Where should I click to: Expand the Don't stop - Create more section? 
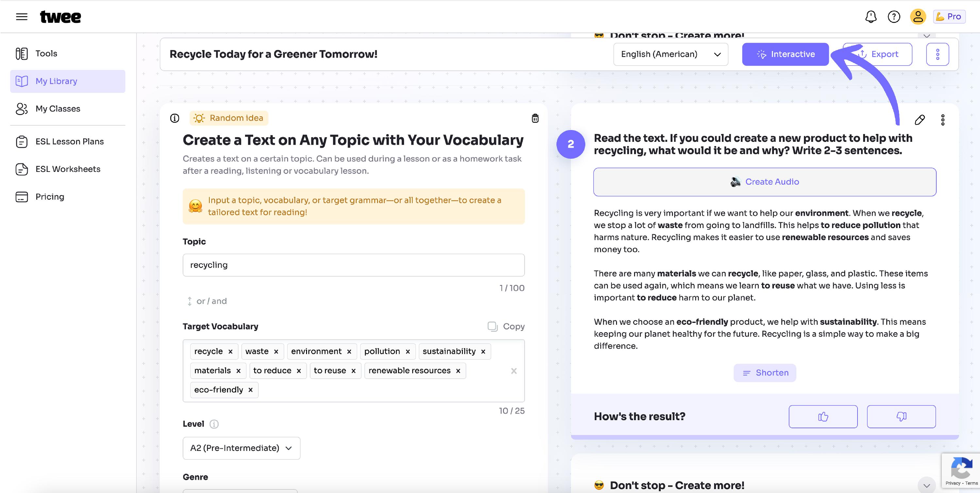click(x=926, y=485)
